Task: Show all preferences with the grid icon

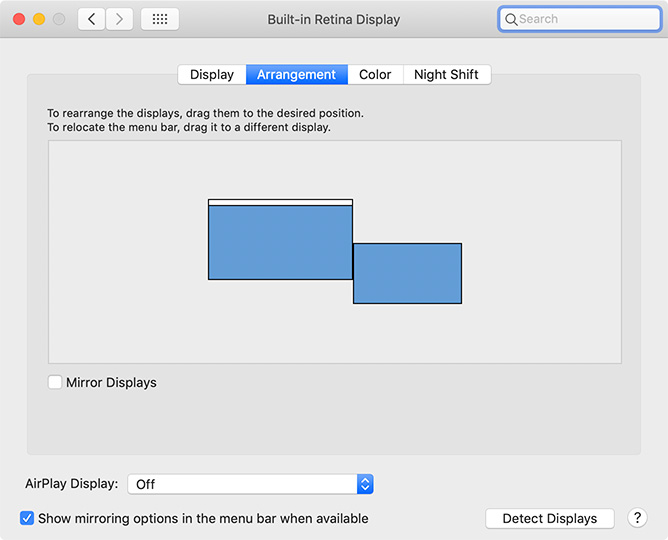Action: pos(160,19)
